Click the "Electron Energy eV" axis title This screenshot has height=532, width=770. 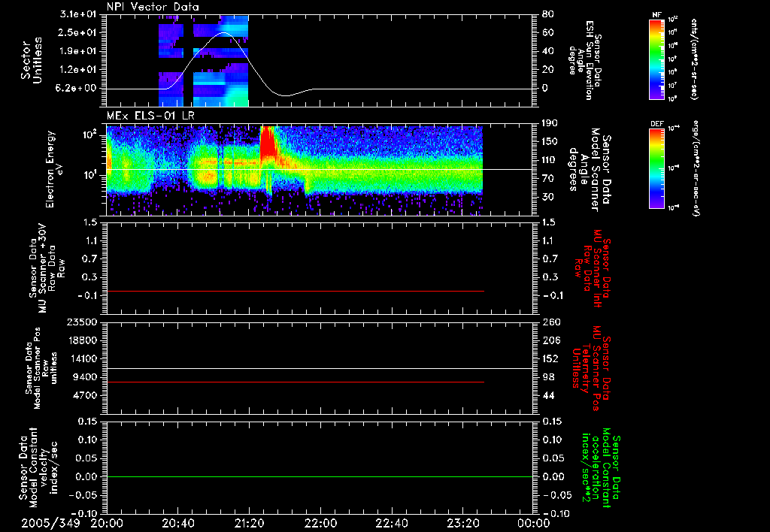[x=54, y=169]
